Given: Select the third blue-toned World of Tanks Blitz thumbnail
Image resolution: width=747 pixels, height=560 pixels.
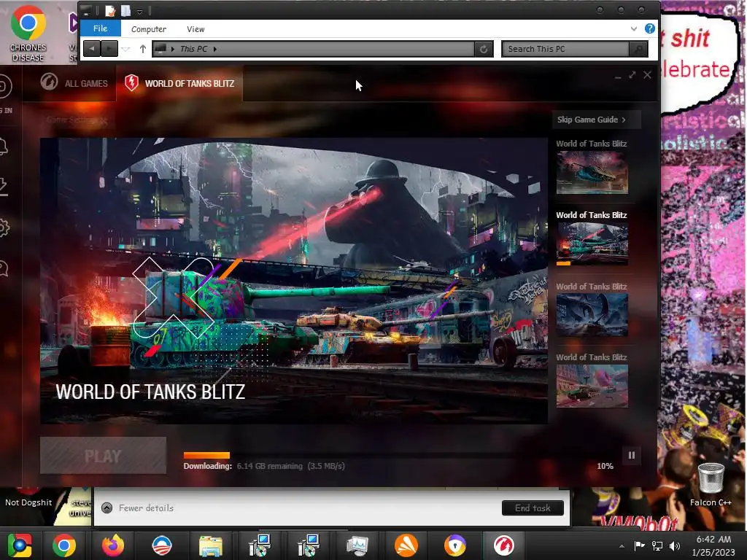Looking at the screenshot, I should click(592, 315).
